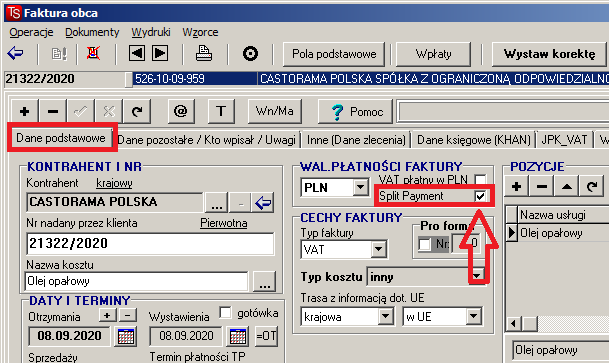Click the document with exclamation mark icon
The height and width of the screenshot is (363, 609).
[x=59, y=54]
